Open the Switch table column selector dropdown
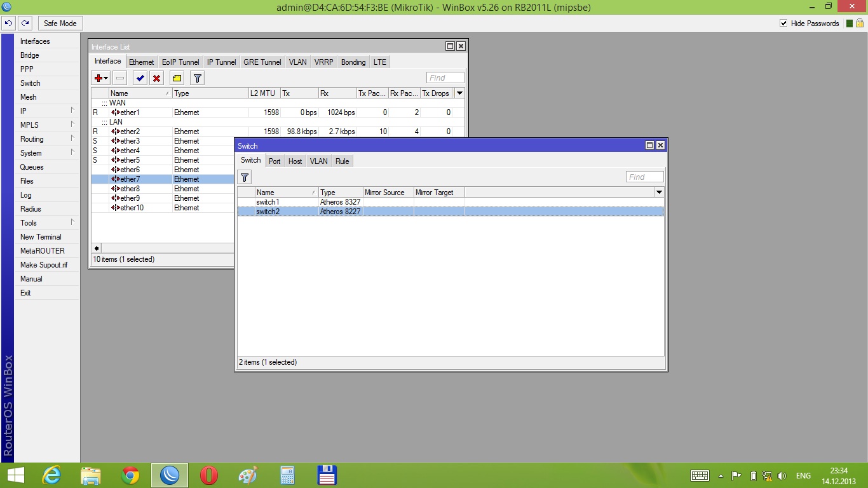Image resolution: width=868 pixels, height=488 pixels. [x=659, y=193]
